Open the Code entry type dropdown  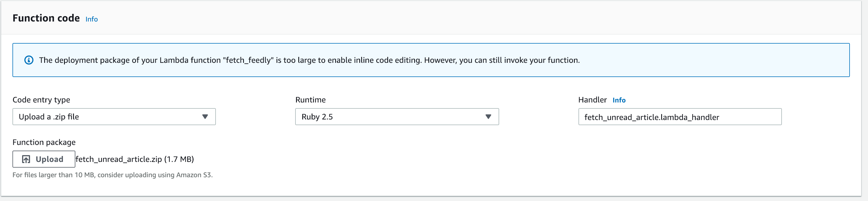click(114, 117)
